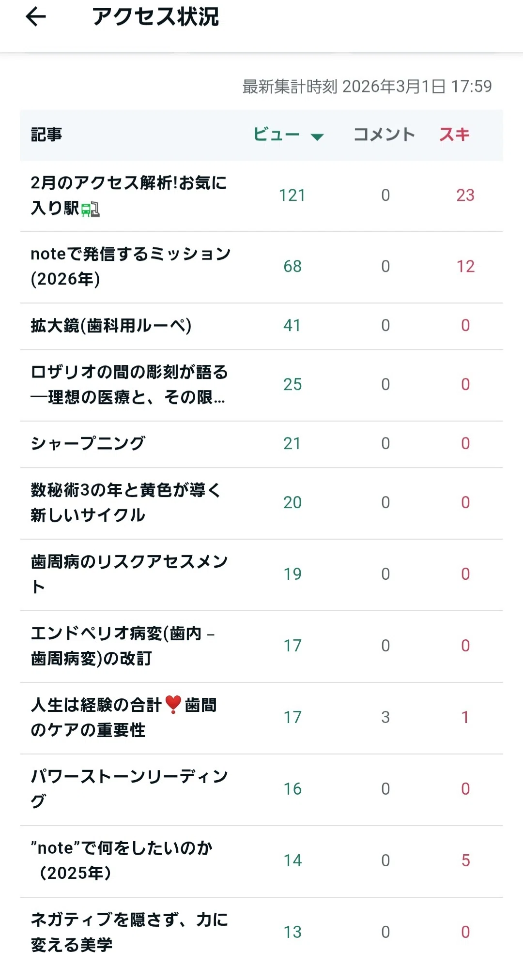The height and width of the screenshot is (980, 523).
Task: Click the ビュー sort arrow
Action: pyautogui.click(x=317, y=137)
